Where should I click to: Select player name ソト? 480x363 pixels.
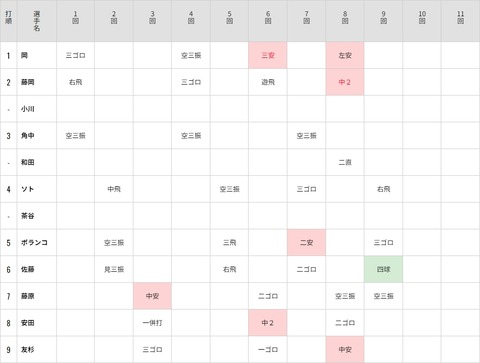point(27,189)
